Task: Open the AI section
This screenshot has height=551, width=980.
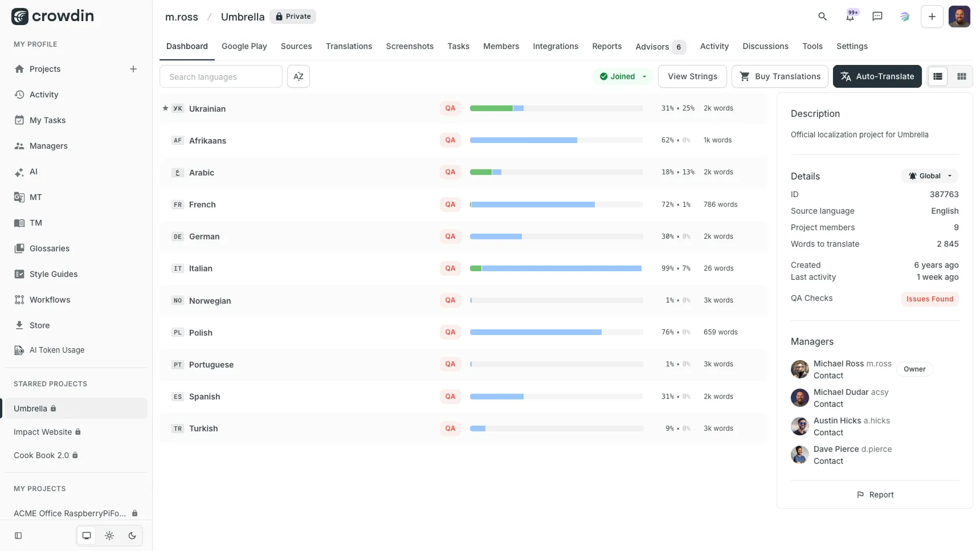Action: click(x=33, y=172)
